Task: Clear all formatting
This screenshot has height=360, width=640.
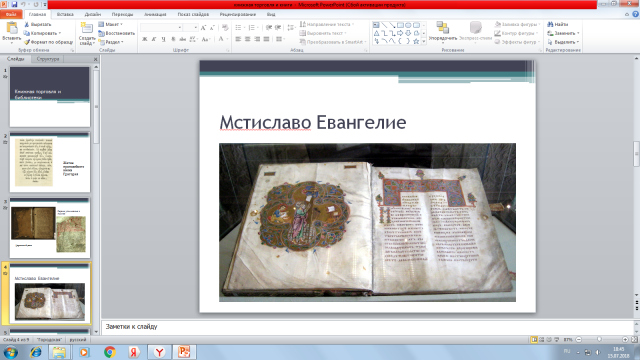Action: click(225, 28)
